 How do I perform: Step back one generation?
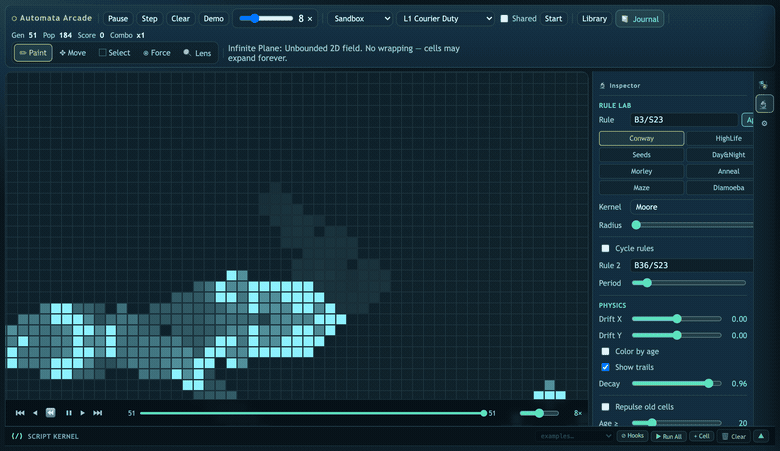click(x=35, y=413)
